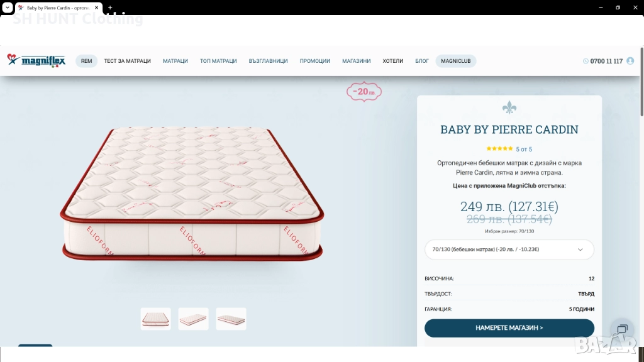Open the user account icon
Image resolution: width=644 pixels, height=362 pixels.
[630, 61]
